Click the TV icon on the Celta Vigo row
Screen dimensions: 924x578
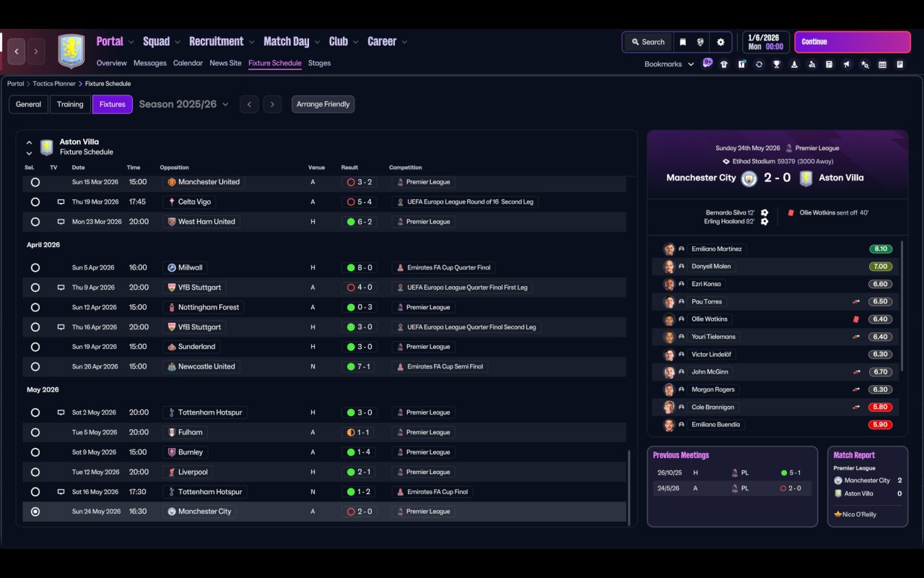pos(61,202)
